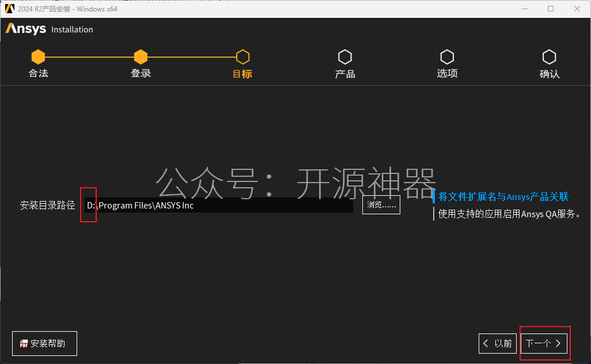591x364 pixels.
Task: Click the Ansys title bar app icon
Action: [x=9, y=9]
